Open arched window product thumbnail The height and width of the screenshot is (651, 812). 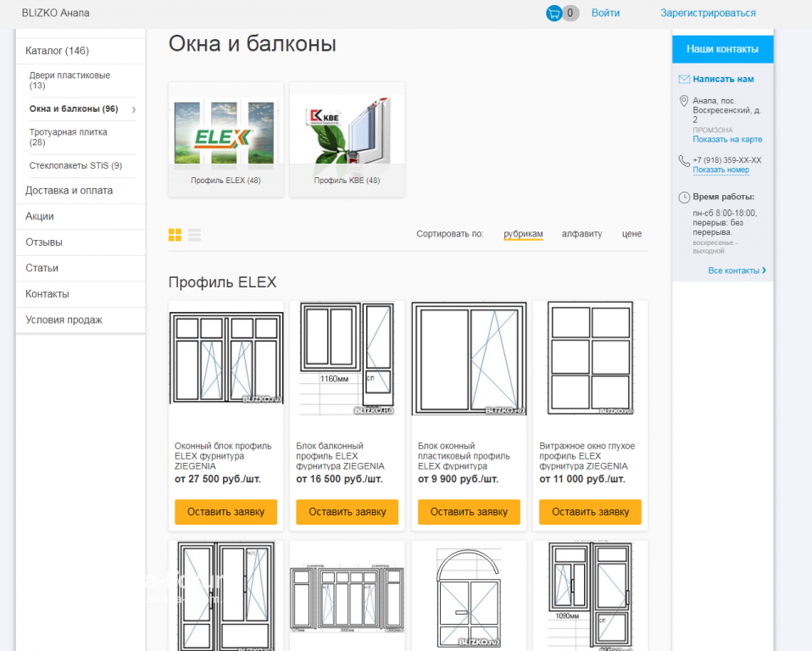[x=469, y=596]
